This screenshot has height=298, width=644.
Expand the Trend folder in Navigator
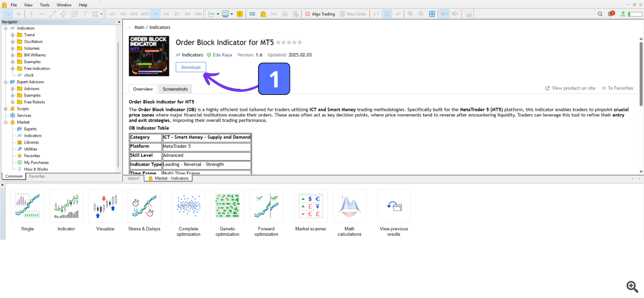[13, 35]
